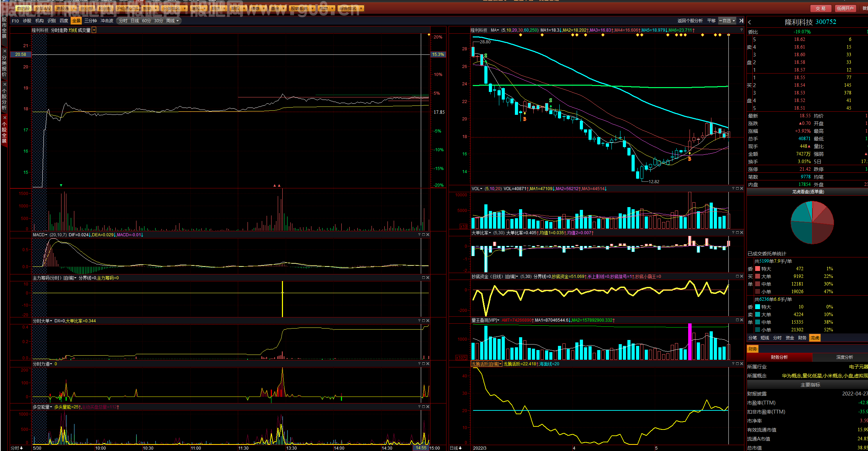Click the order distribution pie chart

[812, 222]
